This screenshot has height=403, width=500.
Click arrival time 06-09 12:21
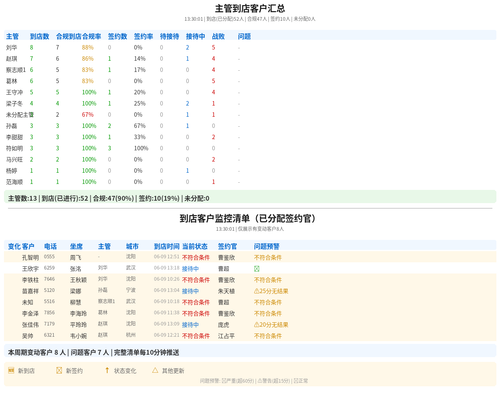click(167, 335)
